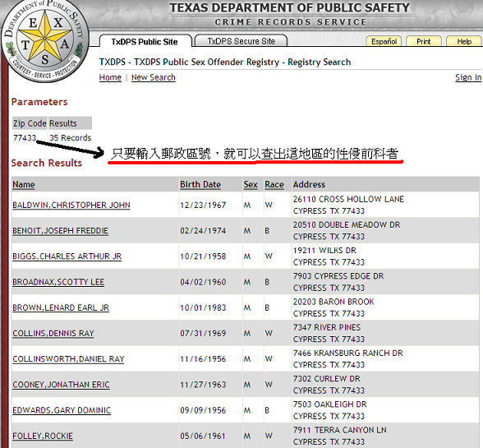Click the Address column header
This screenshot has height=448, width=483.
coord(309,184)
